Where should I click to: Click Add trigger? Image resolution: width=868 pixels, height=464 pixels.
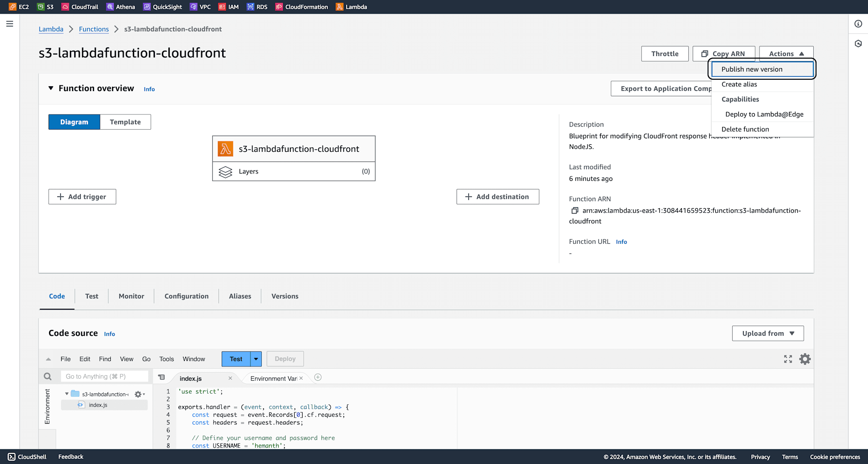pos(82,197)
